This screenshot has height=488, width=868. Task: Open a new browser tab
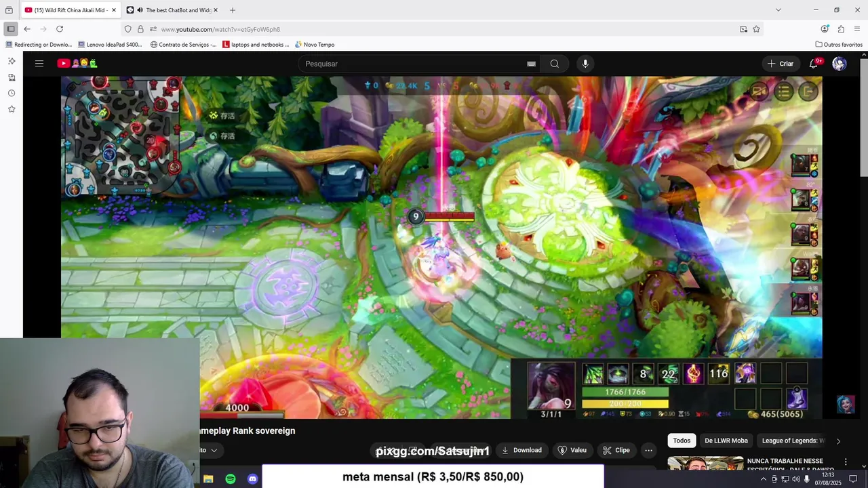233,10
